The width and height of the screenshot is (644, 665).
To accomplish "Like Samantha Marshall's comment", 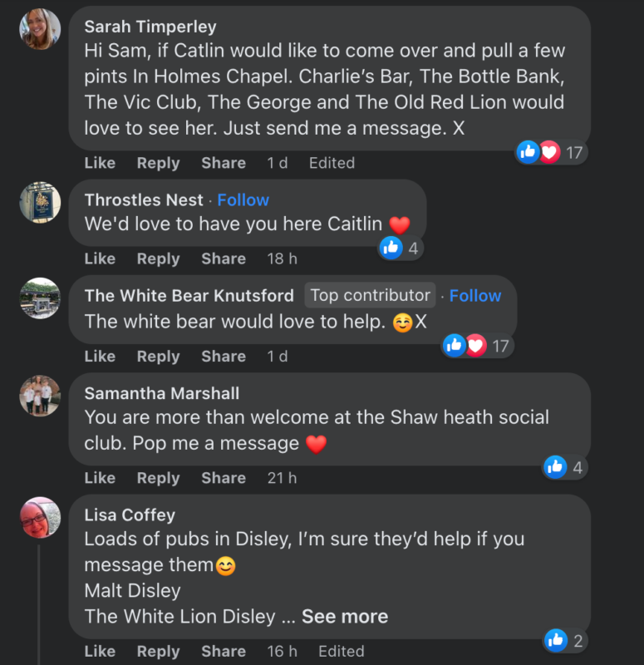I will [100, 478].
